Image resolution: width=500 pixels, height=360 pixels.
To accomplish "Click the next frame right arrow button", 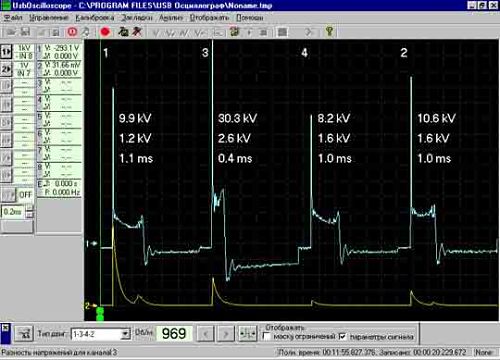I will [x=226, y=333].
